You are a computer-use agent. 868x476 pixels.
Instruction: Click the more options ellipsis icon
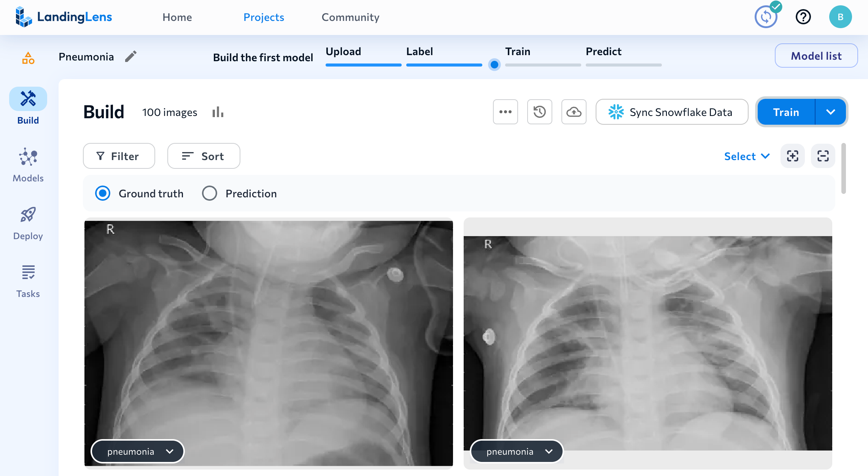point(506,112)
